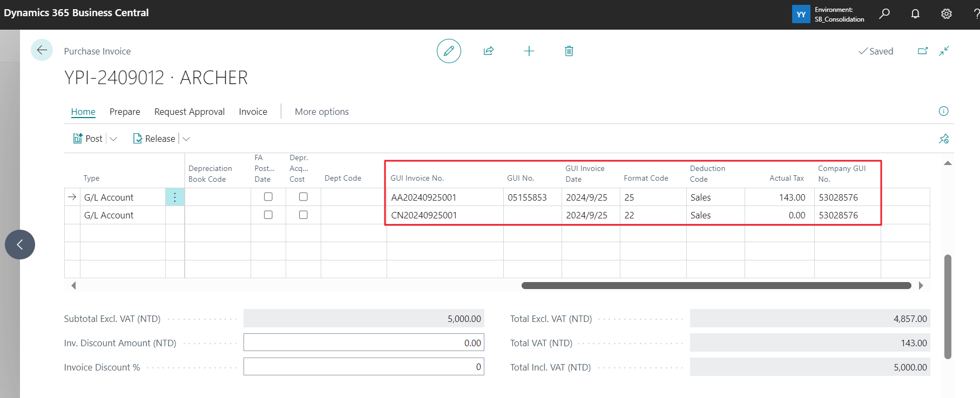Open notifications bell icon
This screenshot has height=398, width=980.
click(915, 13)
